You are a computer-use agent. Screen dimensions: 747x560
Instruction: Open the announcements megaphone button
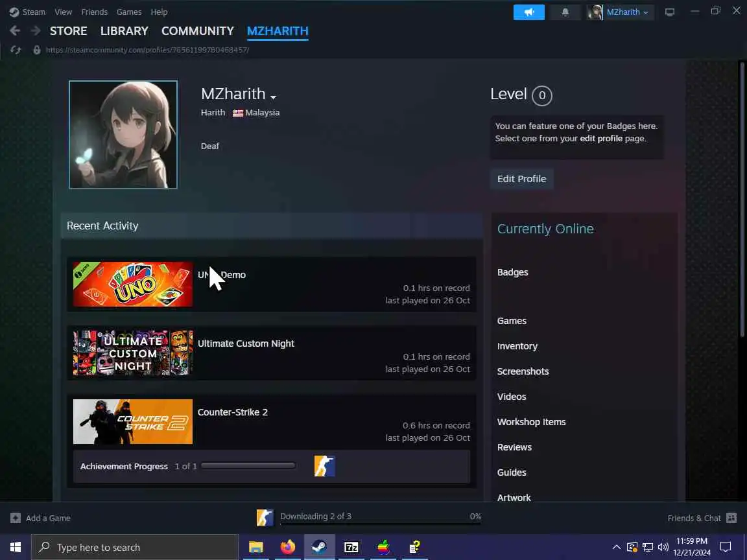[x=529, y=12]
